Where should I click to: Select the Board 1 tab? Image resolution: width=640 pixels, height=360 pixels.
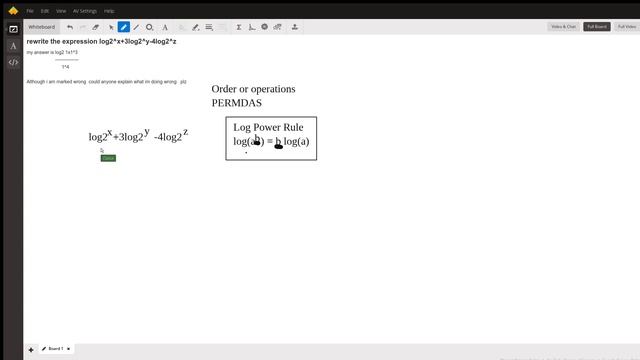pyautogui.click(x=56, y=349)
